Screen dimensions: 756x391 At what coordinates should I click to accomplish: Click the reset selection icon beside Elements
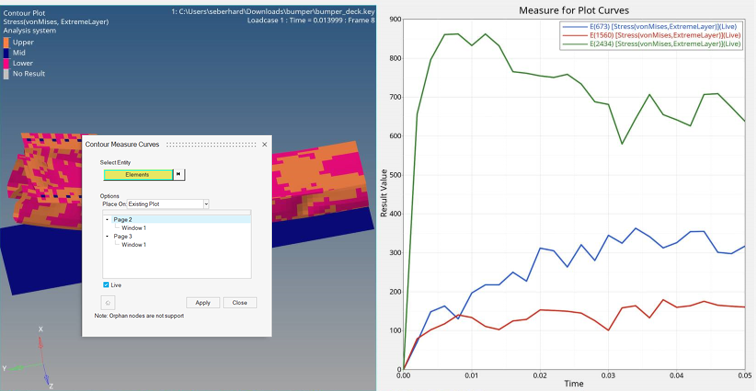(179, 175)
